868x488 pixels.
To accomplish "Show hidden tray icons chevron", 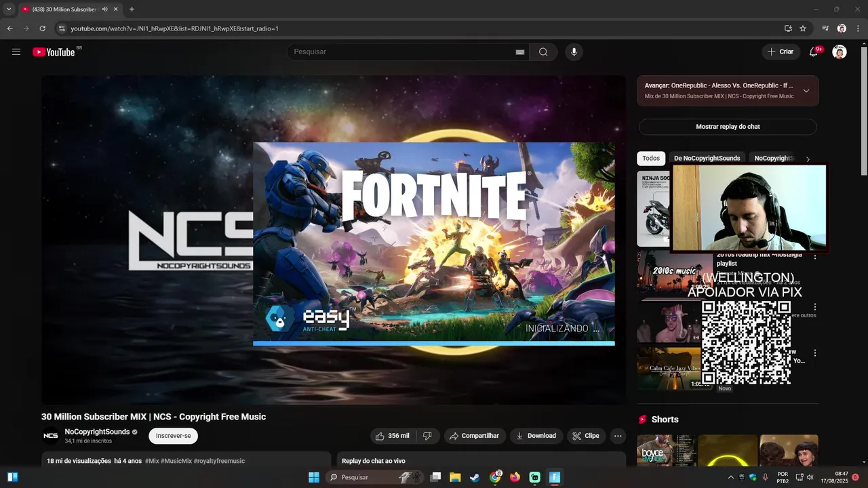I will click(730, 477).
